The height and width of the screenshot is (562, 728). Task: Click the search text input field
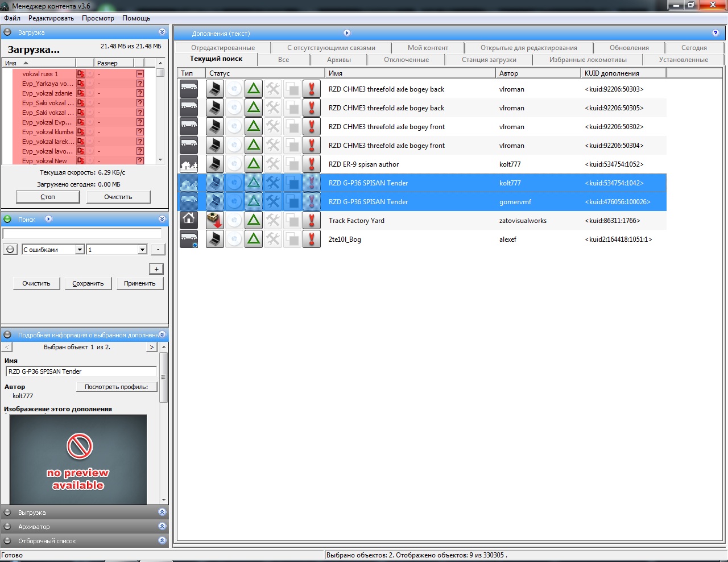82,234
